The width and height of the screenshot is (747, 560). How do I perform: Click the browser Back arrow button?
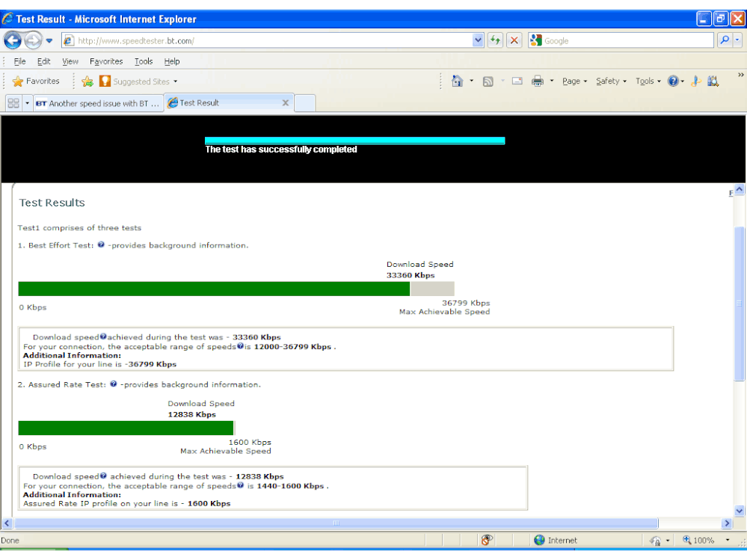(x=13, y=40)
